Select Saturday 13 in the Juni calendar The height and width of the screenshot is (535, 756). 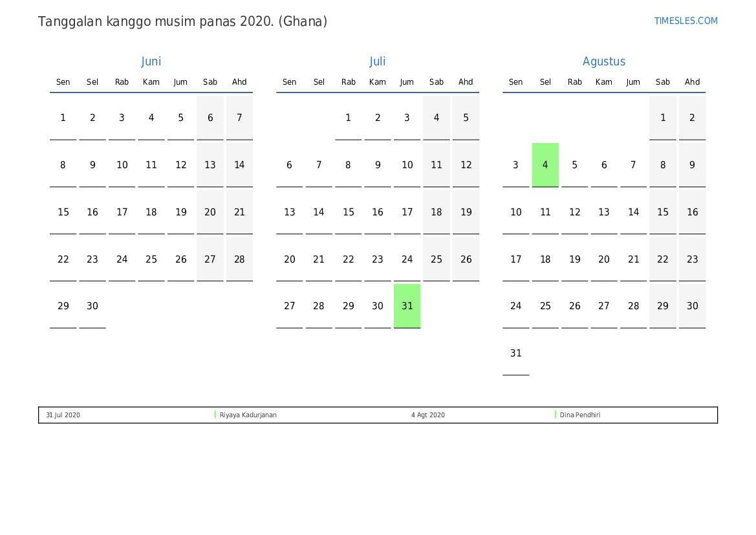(210, 165)
